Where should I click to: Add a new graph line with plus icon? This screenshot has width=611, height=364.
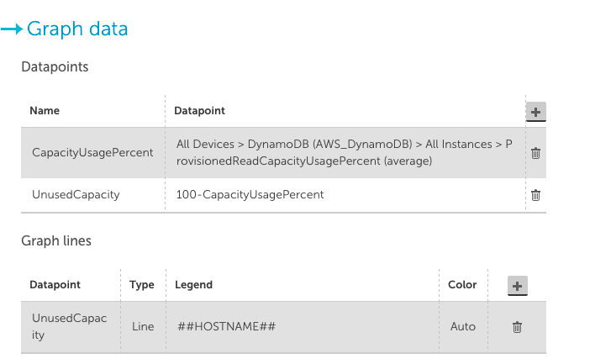click(518, 286)
